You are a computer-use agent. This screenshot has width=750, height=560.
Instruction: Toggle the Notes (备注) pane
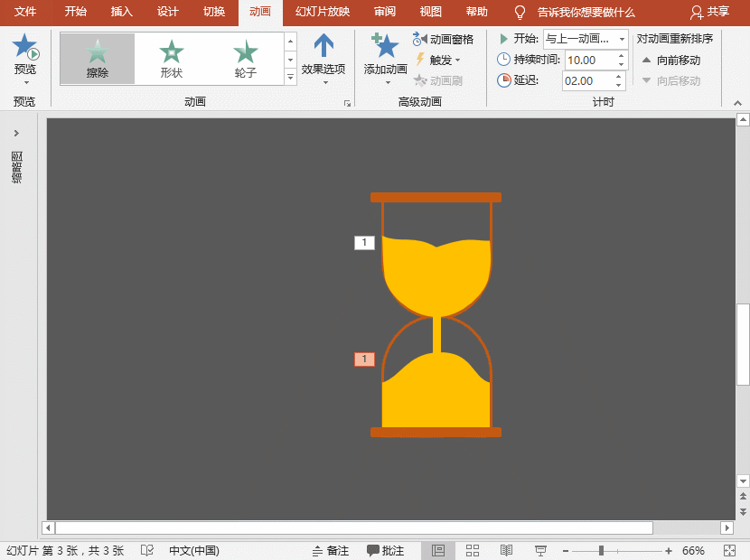pos(331,551)
